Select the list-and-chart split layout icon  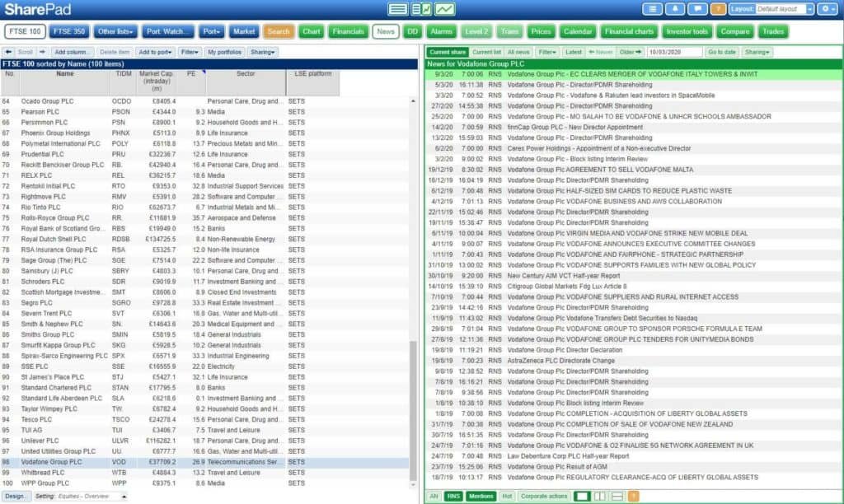(421, 9)
